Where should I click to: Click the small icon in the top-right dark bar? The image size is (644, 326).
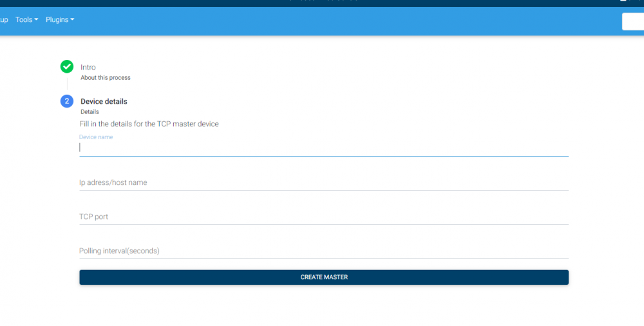coord(623,2)
